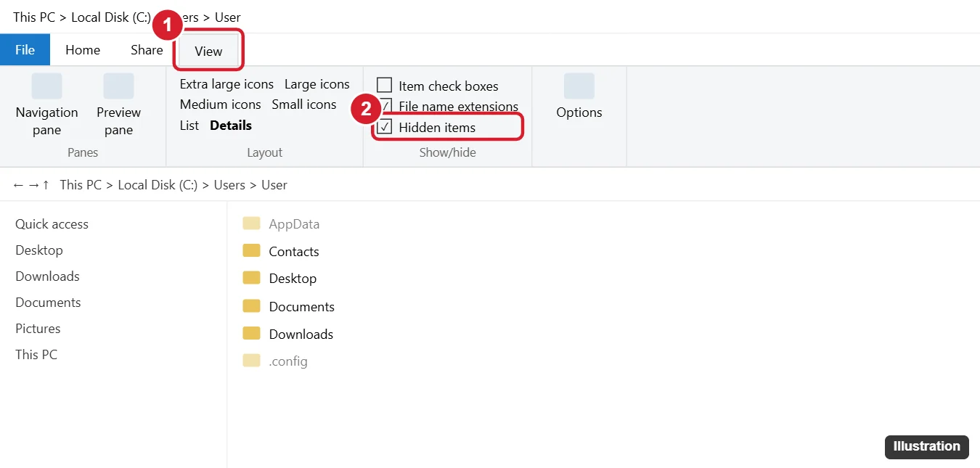Uncheck the Hidden items checkbox
980x468 pixels.
coord(385,127)
